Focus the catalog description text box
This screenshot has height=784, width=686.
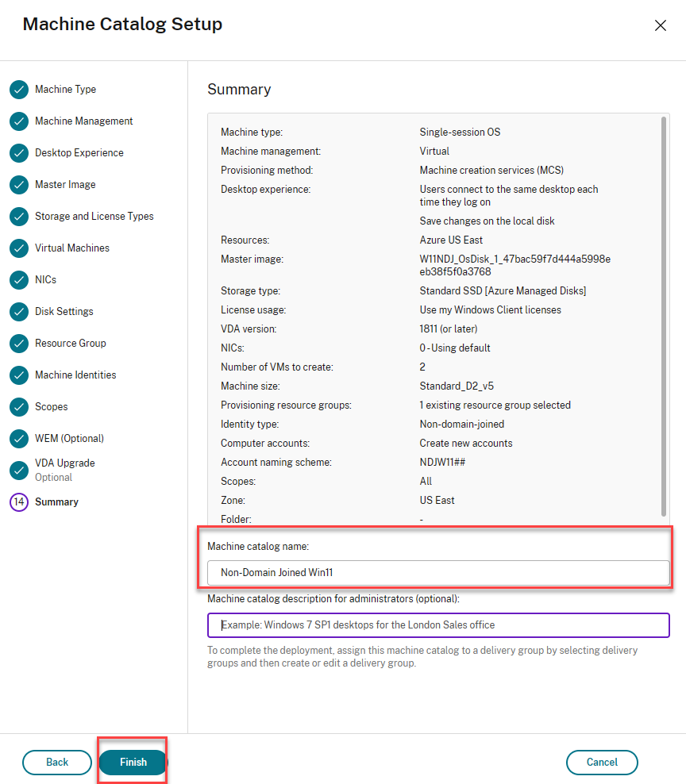tap(438, 625)
